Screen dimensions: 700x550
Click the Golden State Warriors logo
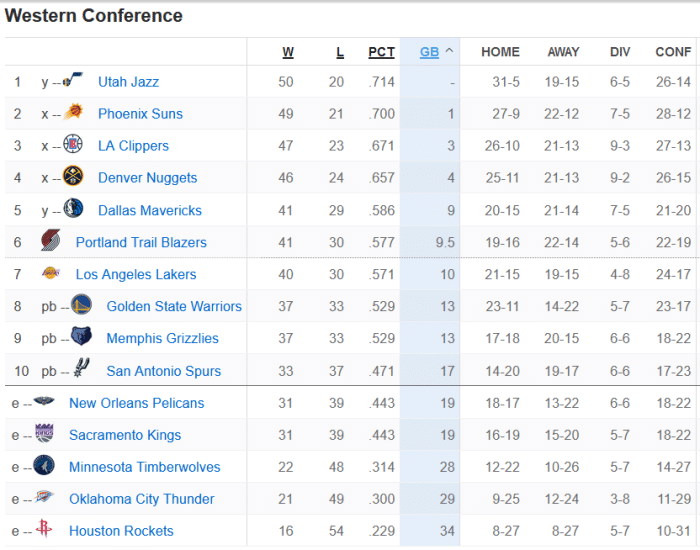point(82,306)
